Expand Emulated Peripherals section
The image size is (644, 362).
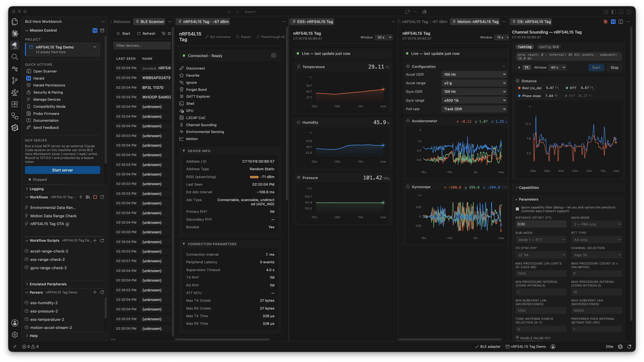[x=48, y=284]
